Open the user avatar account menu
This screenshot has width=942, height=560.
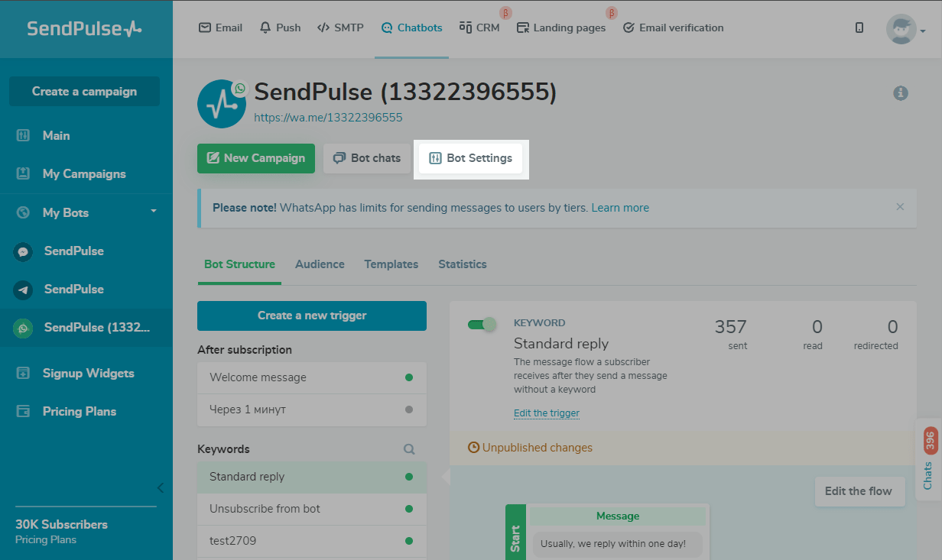pos(905,29)
